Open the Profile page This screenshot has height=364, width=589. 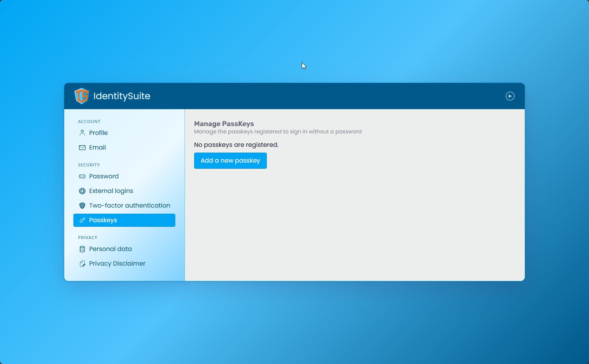click(124, 133)
